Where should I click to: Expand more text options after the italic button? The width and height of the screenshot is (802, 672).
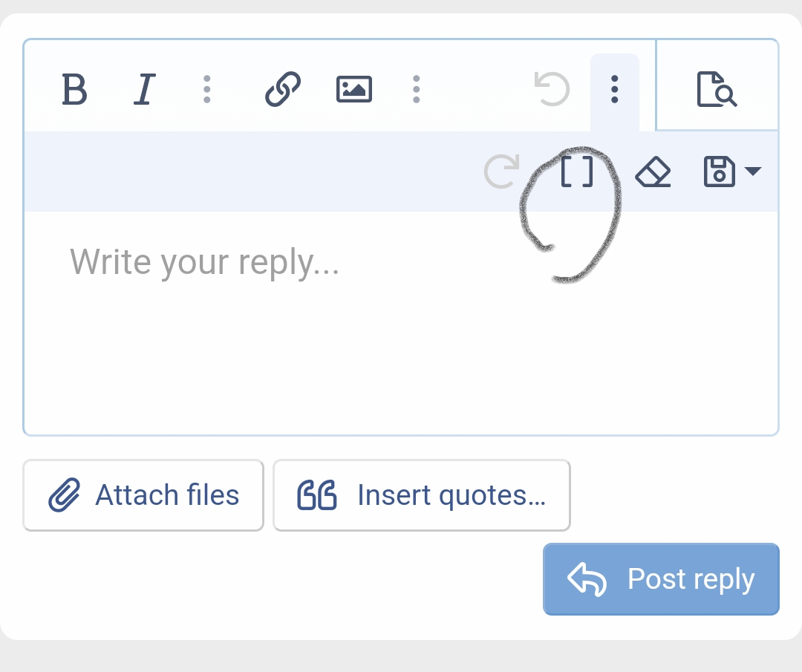(206, 90)
